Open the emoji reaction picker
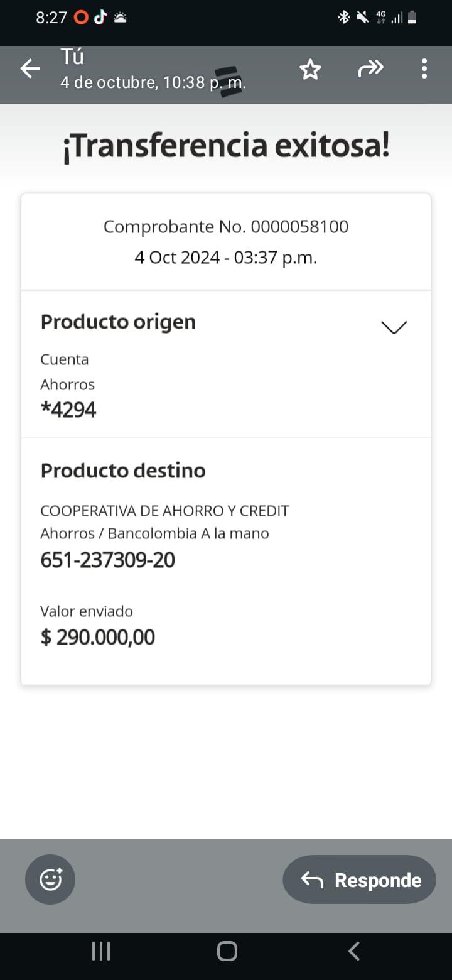Screen dimensions: 452x980 click(50, 879)
